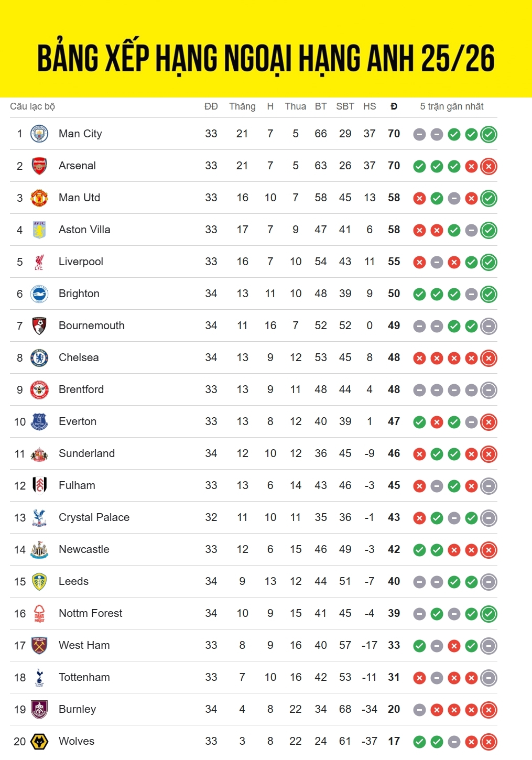Click the Man City club crest
Viewport: 532px width, 760px height.
pos(39,134)
